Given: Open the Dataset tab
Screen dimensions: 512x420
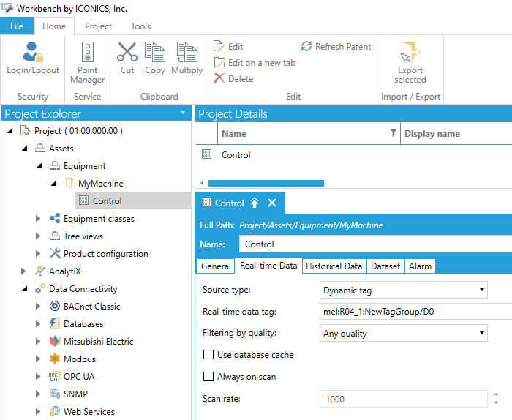Looking at the screenshot, I should (385, 266).
